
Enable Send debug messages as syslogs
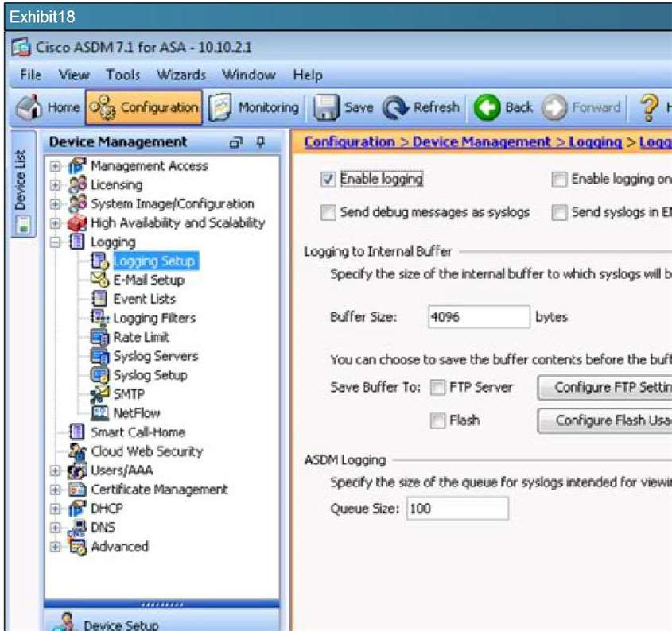point(328,213)
